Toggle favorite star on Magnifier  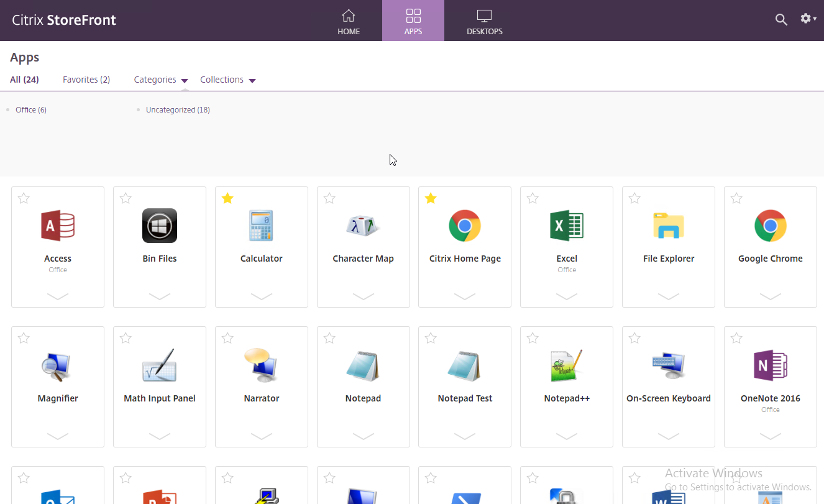tap(24, 338)
